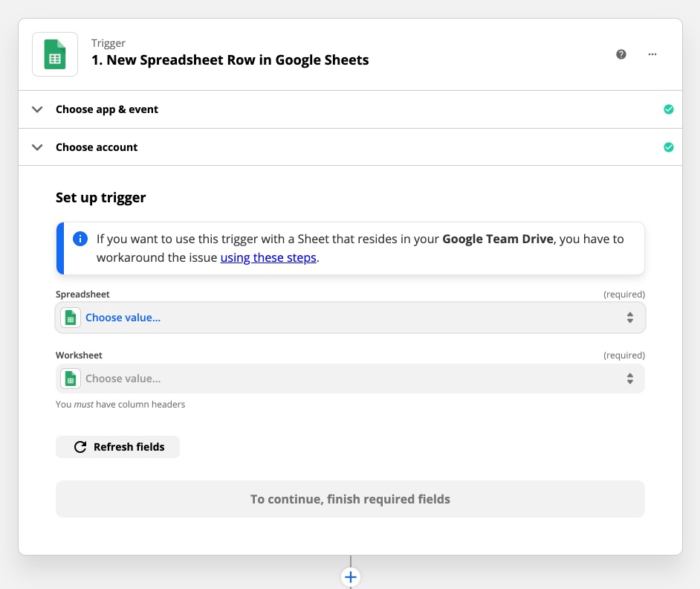Image resolution: width=700 pixels, height=589 pixels.
Task: Click the green checkmark for Choose app & event
Action: pos(669,109)
